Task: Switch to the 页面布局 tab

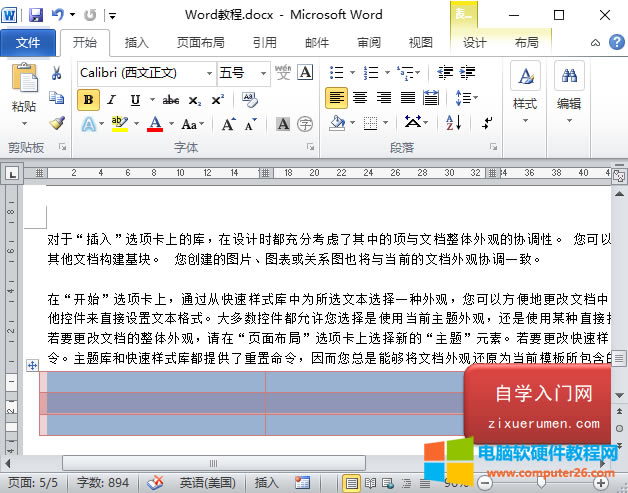Action: tap(200, 42)
